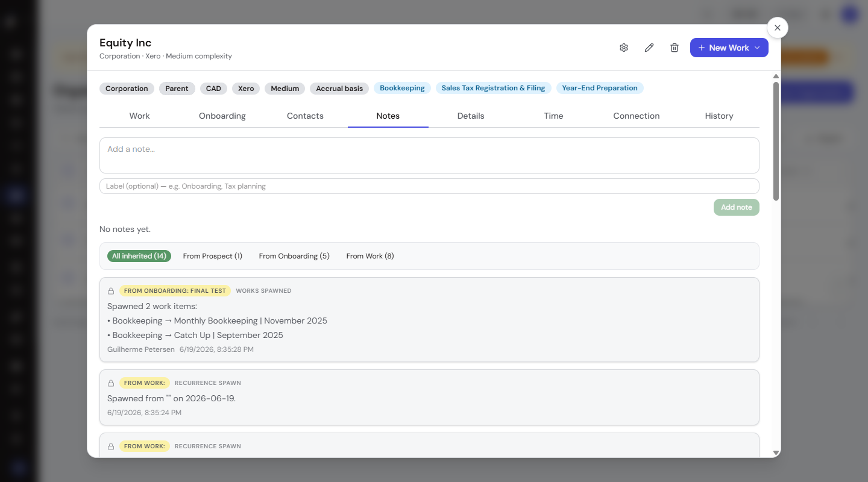This screenshot has width=868, height=482.
Task: Click plus icon on New Work button
Action: point(702,48)
